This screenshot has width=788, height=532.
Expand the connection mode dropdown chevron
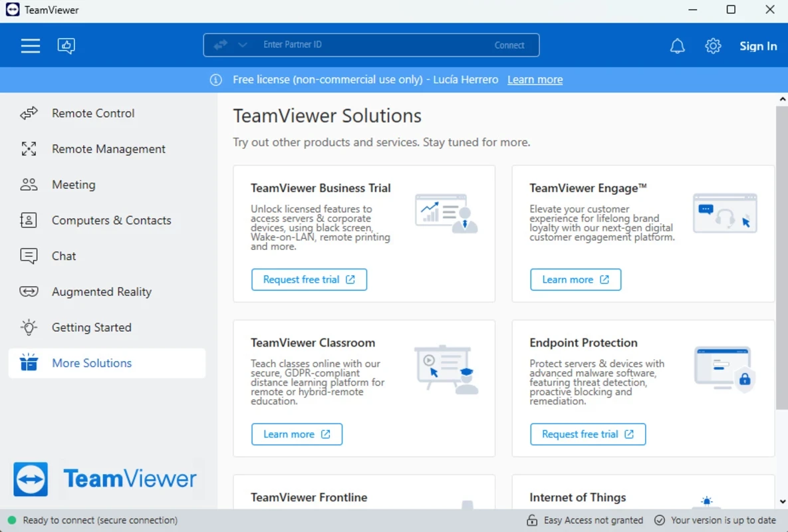pyautogui.click(x=243, y=45)
